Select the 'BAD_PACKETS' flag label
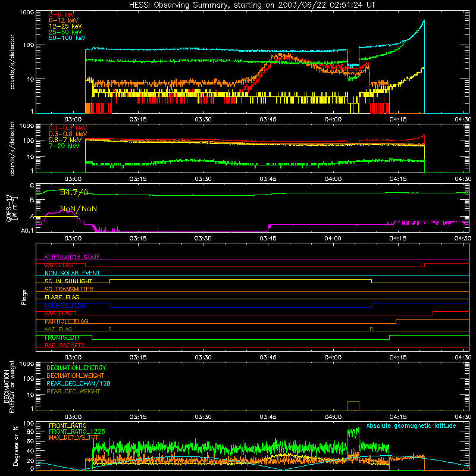Viewport: 476px width, 476px height. [x=65, y=346]
